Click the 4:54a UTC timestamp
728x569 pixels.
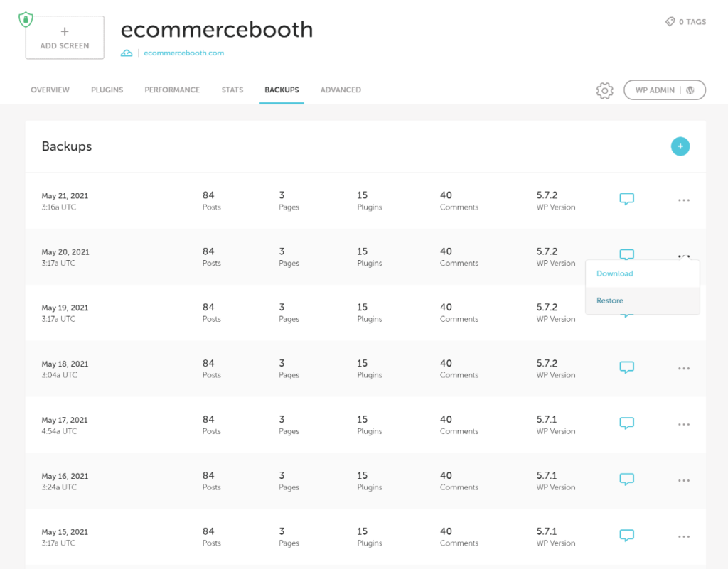click(59, 431)
